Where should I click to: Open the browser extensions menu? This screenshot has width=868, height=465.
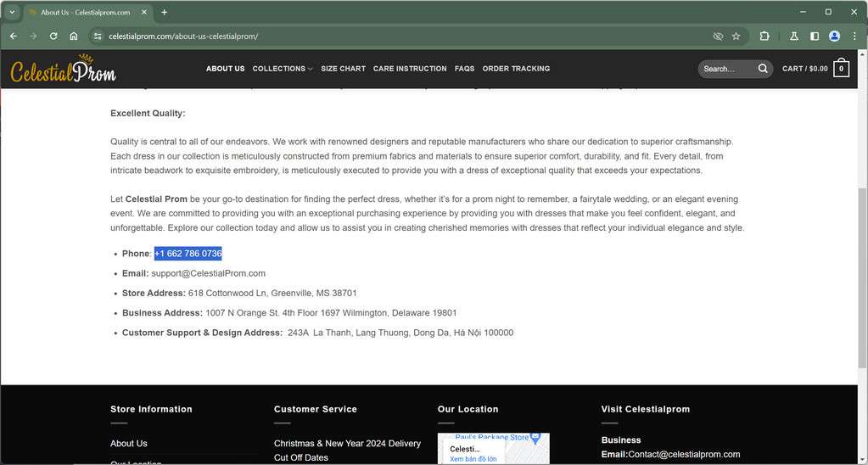764,36
